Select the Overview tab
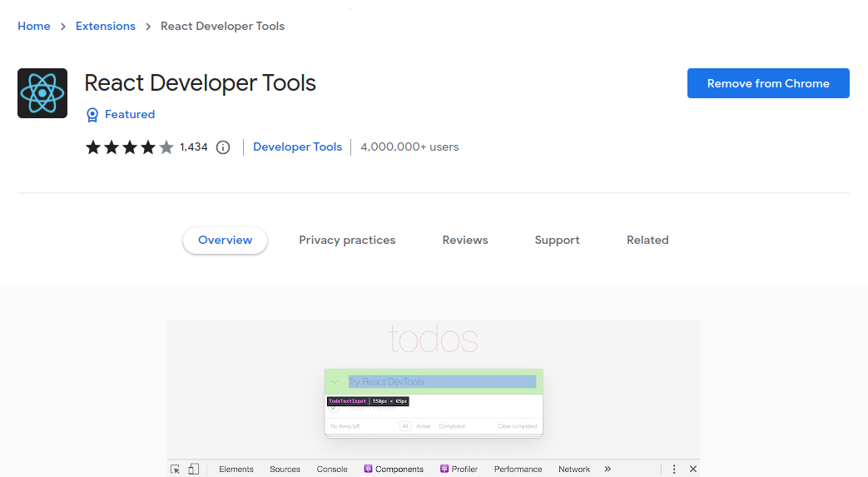This screenshot has width=868, height=477. pos(226,240)
